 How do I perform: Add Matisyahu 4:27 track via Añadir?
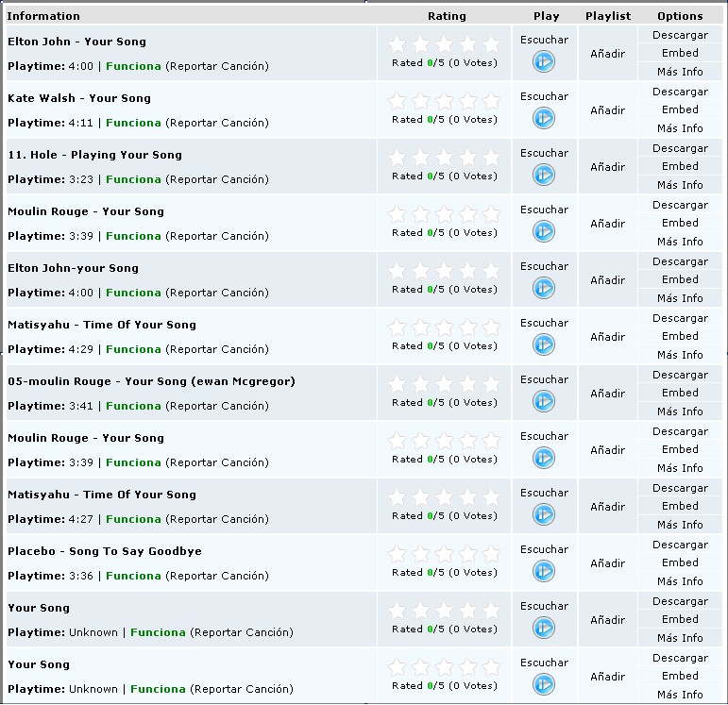click(608, 507)
